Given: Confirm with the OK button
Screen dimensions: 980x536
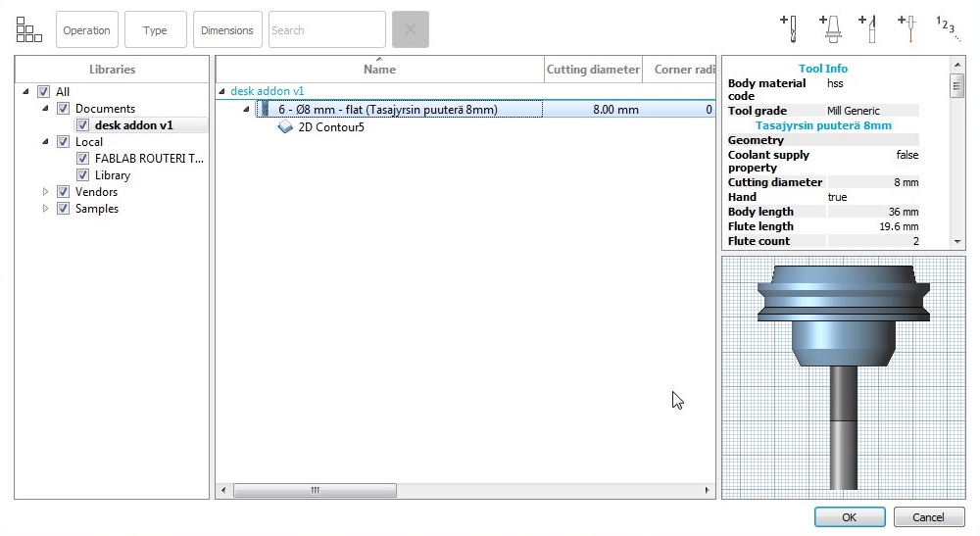Looking at the screenshot, I should click(x=850, y=516).
